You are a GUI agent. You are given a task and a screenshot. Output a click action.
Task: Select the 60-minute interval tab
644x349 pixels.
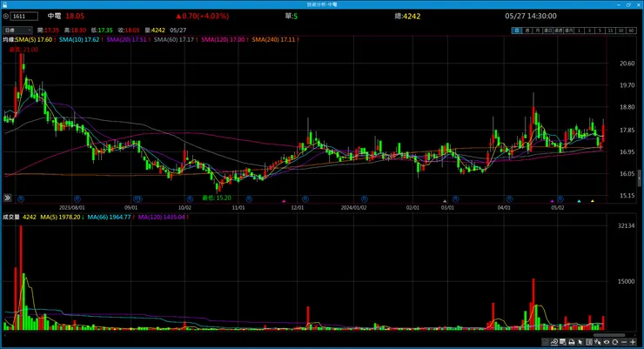coord(631,30)
